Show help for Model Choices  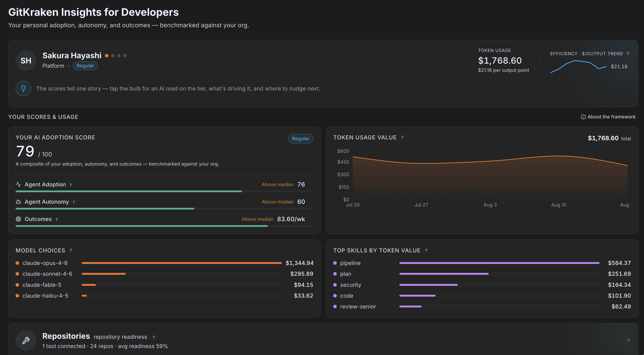click(x=71, y=250)
